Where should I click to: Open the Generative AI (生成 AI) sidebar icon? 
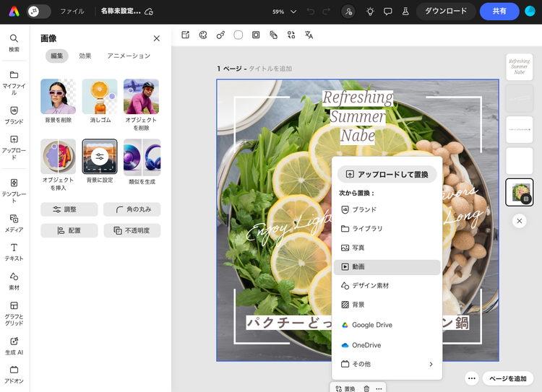pyautogui.click(x=14, y=345)
